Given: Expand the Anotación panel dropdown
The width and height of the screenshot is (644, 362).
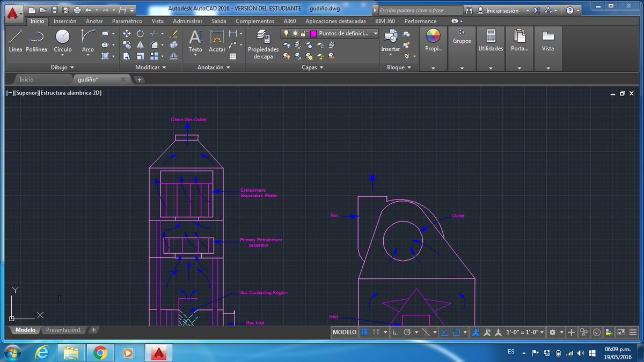Looking at the screenshot, I should point(214,68).
